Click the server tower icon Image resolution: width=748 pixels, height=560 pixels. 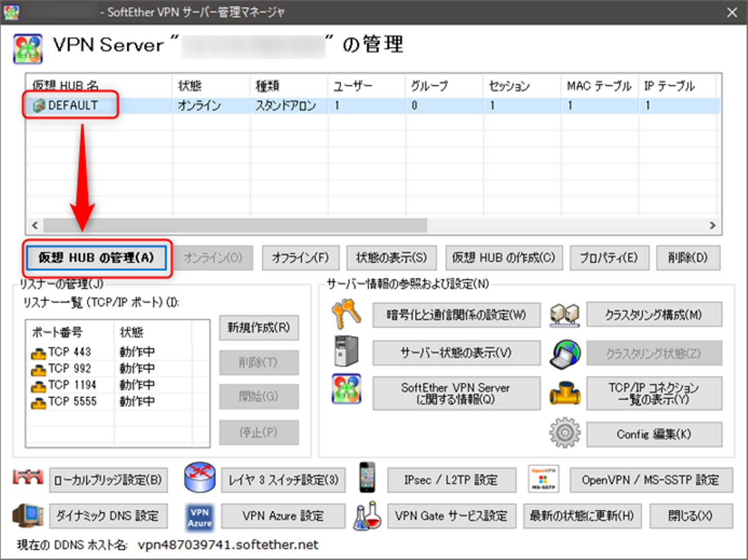tap(346, 351)
